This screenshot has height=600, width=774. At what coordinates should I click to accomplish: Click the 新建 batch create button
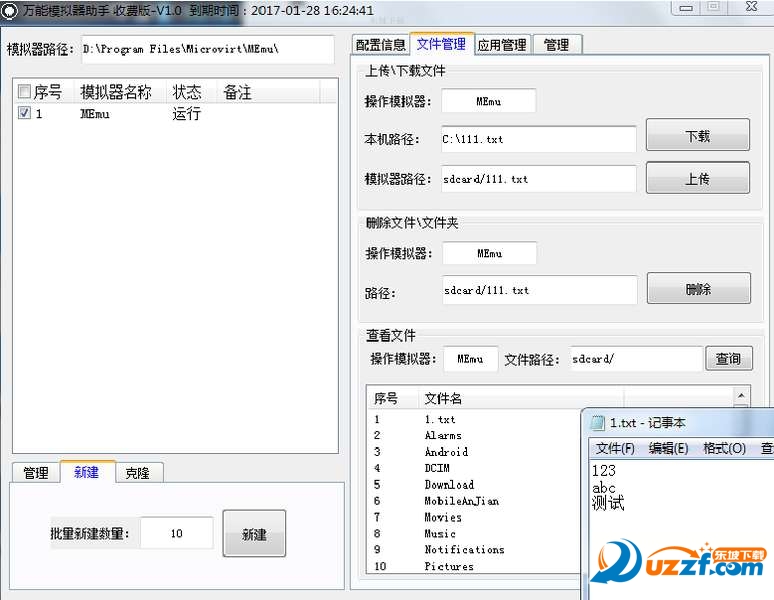click(254, 534)
